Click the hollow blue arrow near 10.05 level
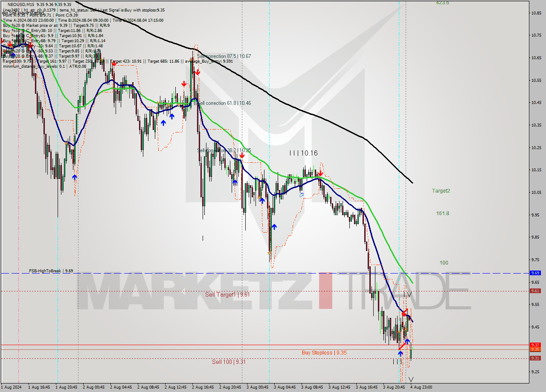The image size is (546, 392). click(302, 195)
